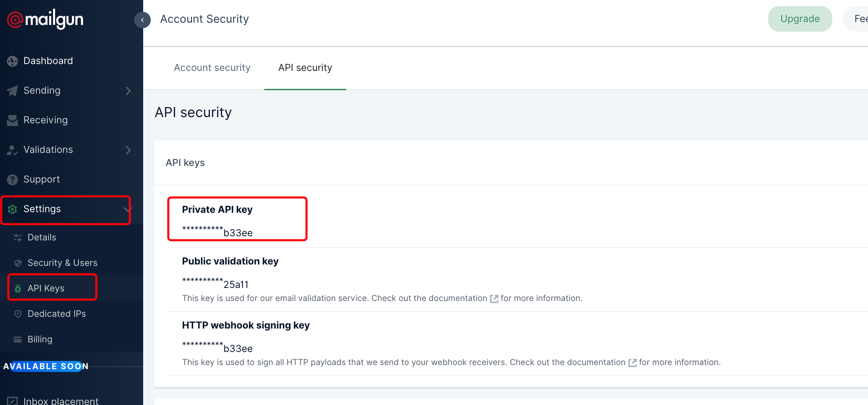Screen dimensions: 868x405
Task: Click the Mailgun logo
Action: click(45, 20)
